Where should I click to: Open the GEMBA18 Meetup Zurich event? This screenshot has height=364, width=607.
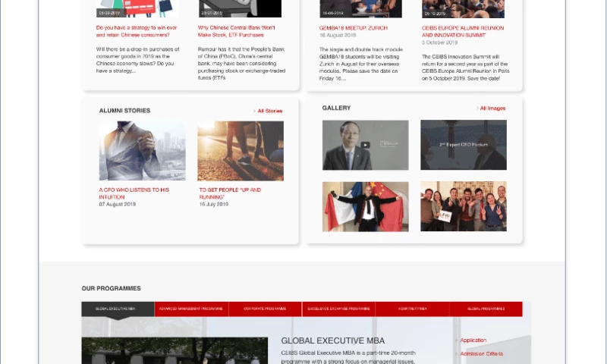353,28
